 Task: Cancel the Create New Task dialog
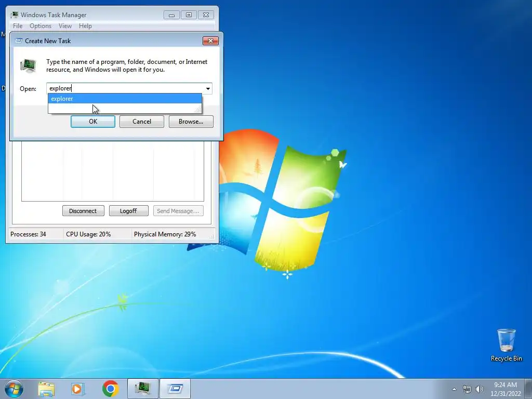click(x=141, y=122)
